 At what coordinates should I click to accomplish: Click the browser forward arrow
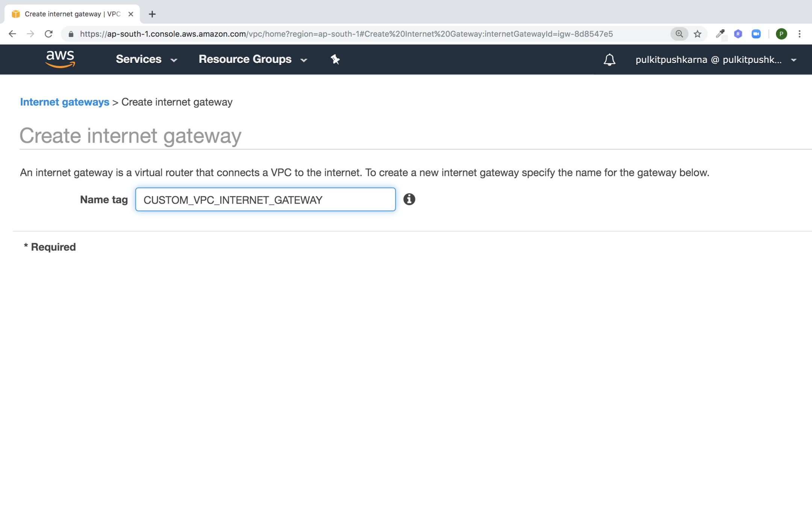click(x=30, y=34)
